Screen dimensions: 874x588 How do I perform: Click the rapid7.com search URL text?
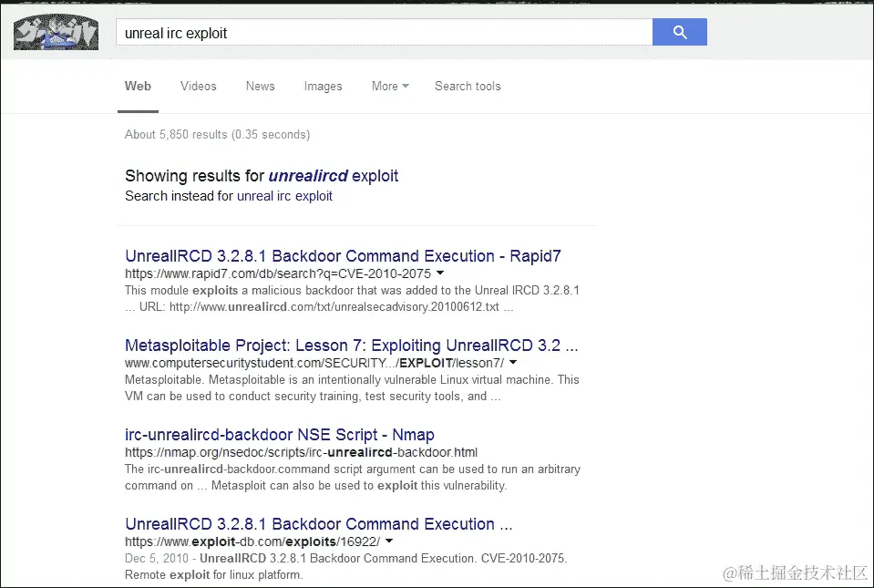tap(278, 273)
